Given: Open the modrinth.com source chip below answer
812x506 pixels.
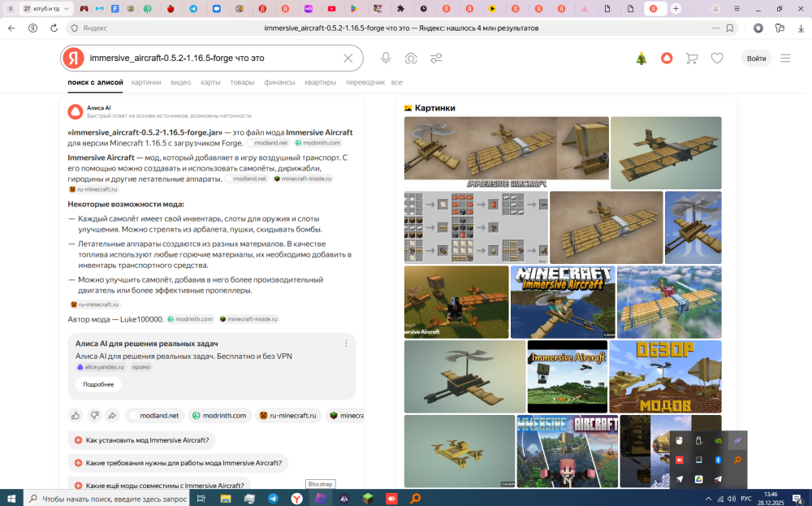Looking at the screenshot, I should (x=219, y=415).
